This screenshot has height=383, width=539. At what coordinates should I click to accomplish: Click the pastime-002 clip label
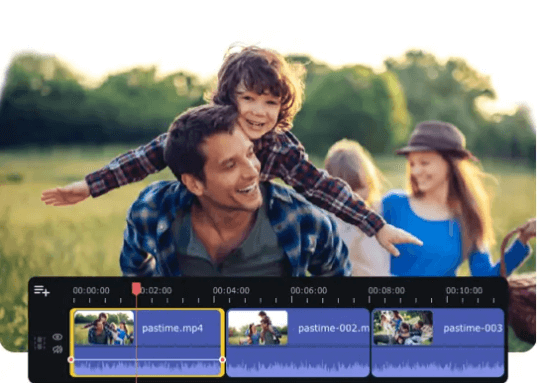[x=333, y=328]
